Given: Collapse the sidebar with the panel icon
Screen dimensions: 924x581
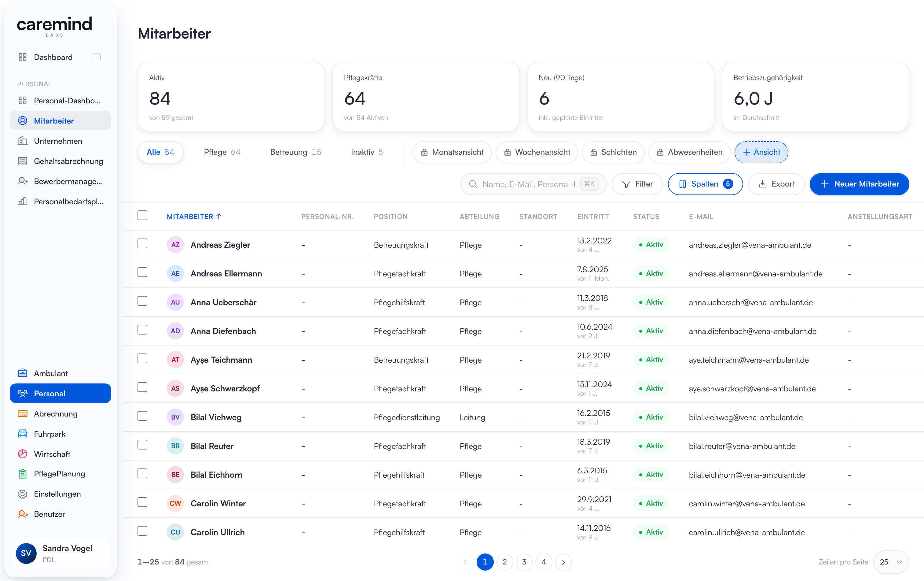Looking at the screenshot, I should [x=96, y=57].
